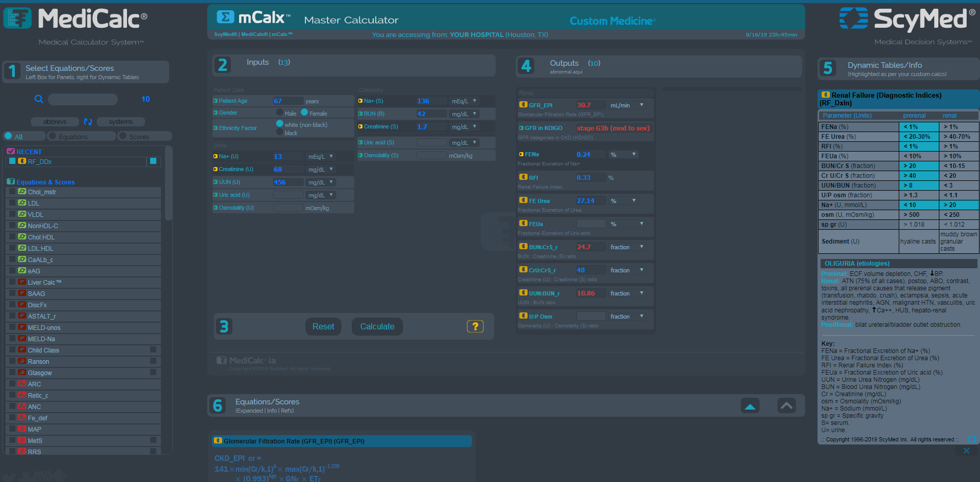Click the Reset button
This screenshot has width=980, height=482.
click(323, 326)
